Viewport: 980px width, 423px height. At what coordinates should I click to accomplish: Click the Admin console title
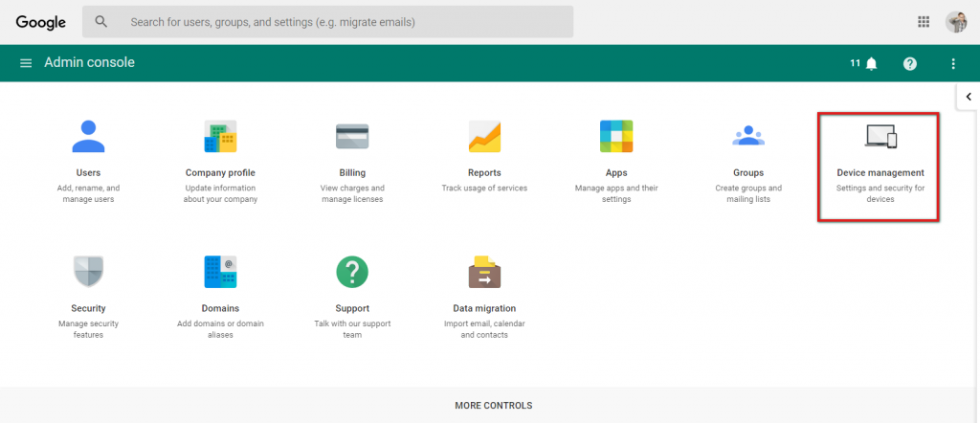coord(89,62)
